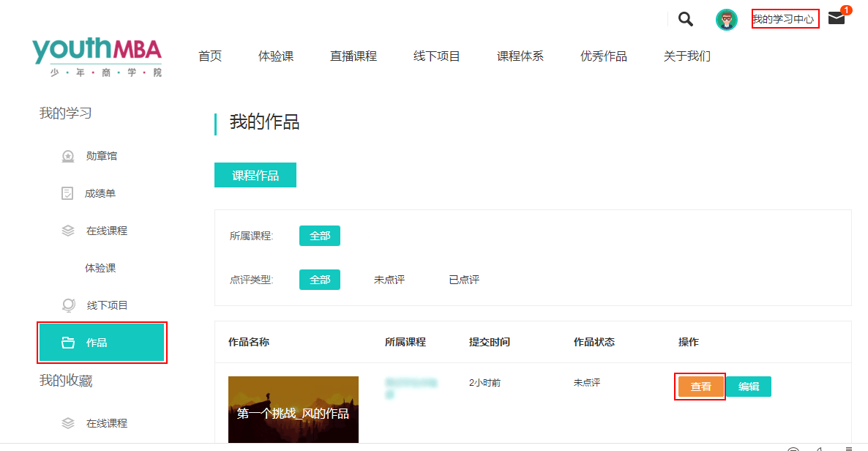Viewport: 868px width, 451px height.
Task: Open 线下项目 in top navigation
Action: (437, 56)
